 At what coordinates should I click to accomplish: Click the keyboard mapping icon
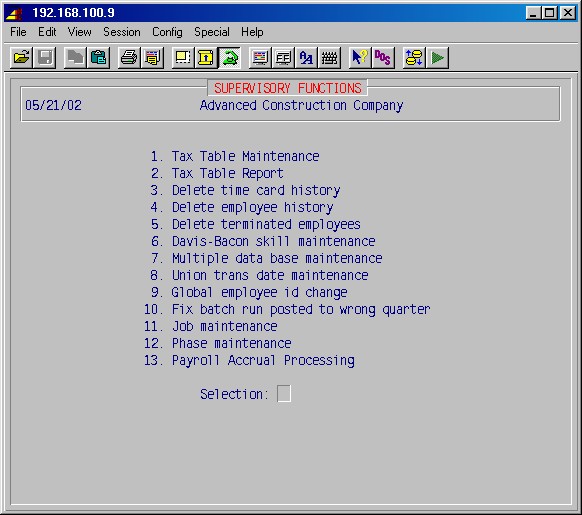click(x=329, y=58)
